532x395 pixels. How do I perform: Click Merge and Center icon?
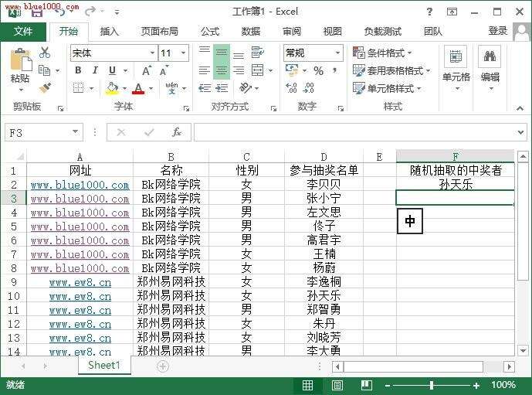tap(258, 70)
